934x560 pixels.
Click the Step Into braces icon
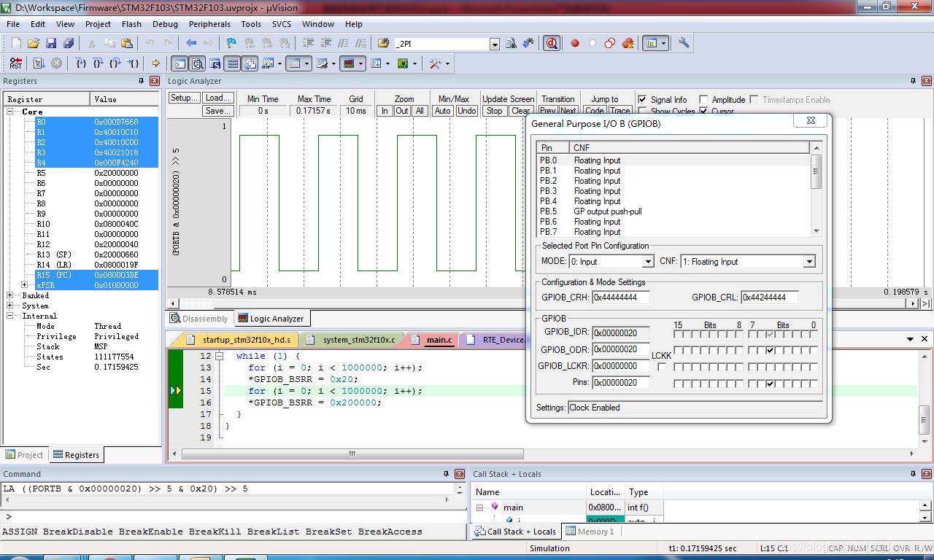(81, 64)
